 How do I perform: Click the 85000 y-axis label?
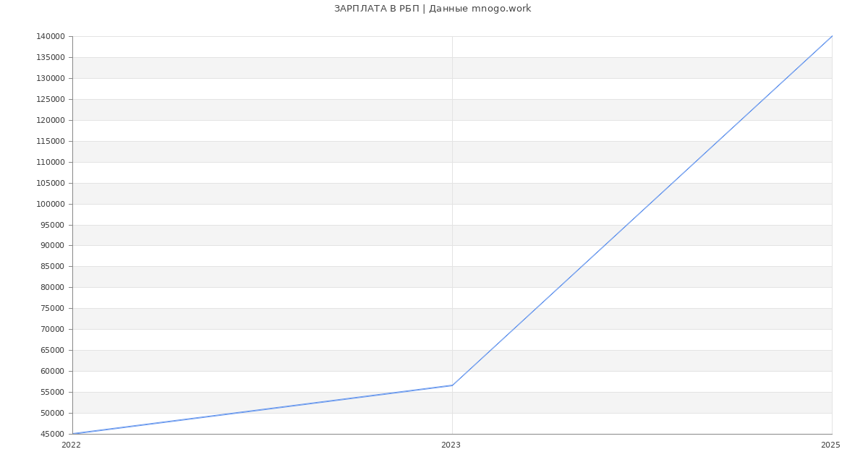53,267
